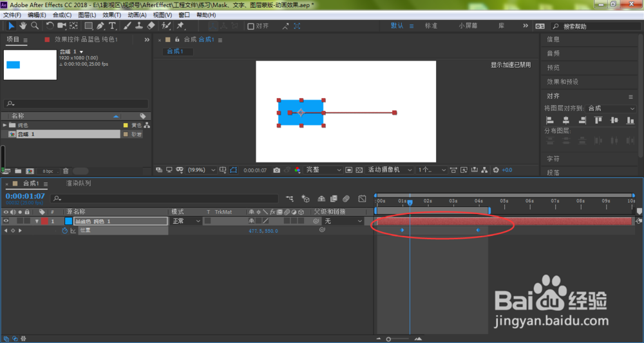
Task: Open the 编辑(E) menu
Action: click(37, 15)
